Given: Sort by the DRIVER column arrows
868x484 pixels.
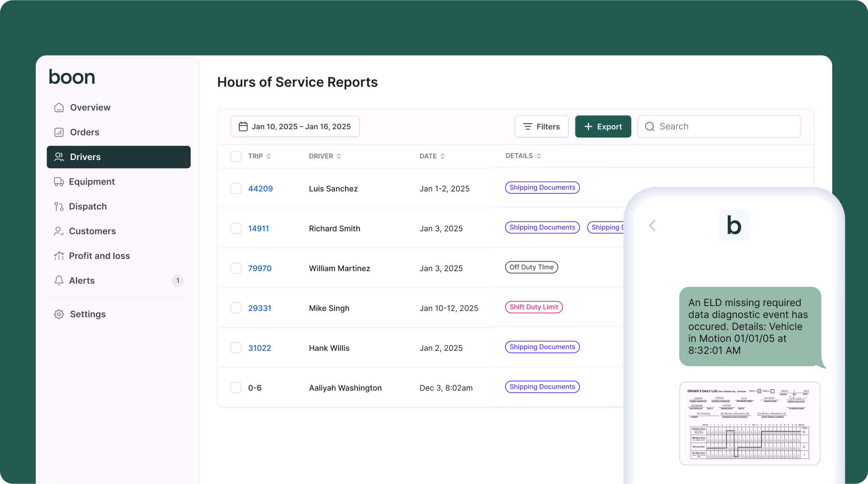Looking at the screenshot, I should (339, 156).
